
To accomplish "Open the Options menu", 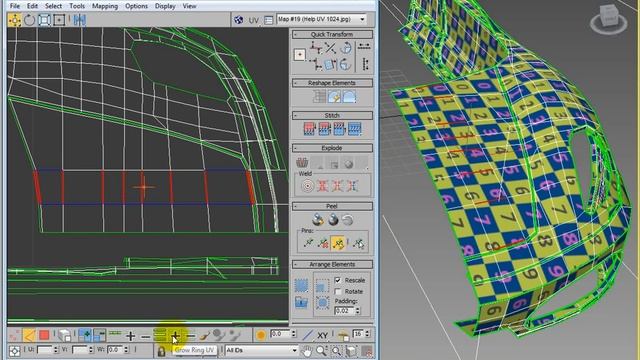I will (x=136, y=6).
